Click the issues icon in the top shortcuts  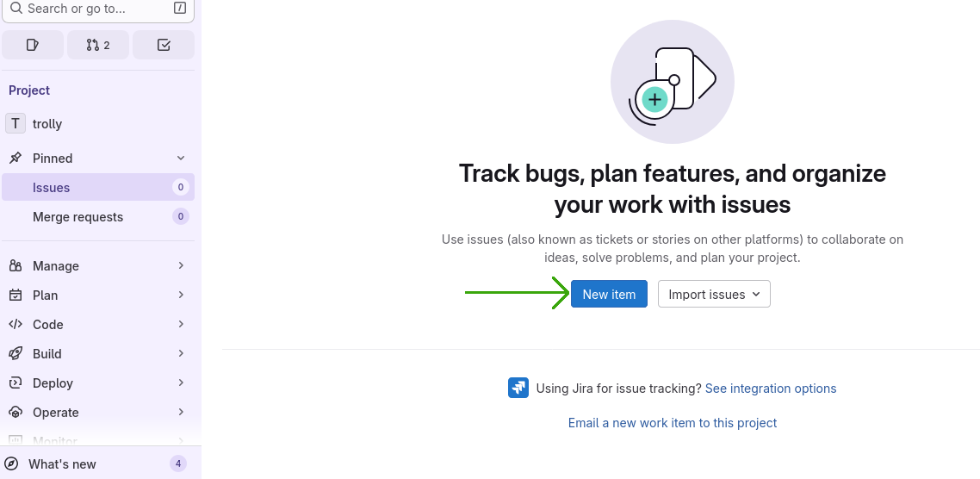33,45
